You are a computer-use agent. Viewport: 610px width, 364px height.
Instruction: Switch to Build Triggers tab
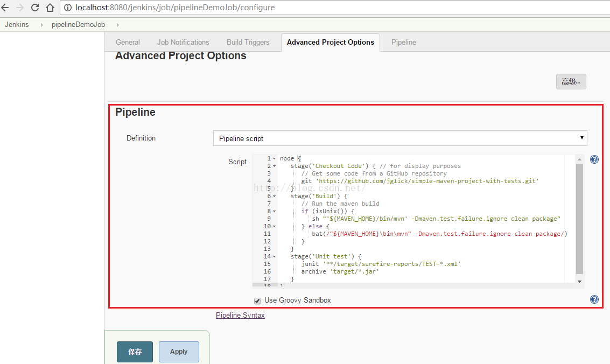click(x=248, y=43)
